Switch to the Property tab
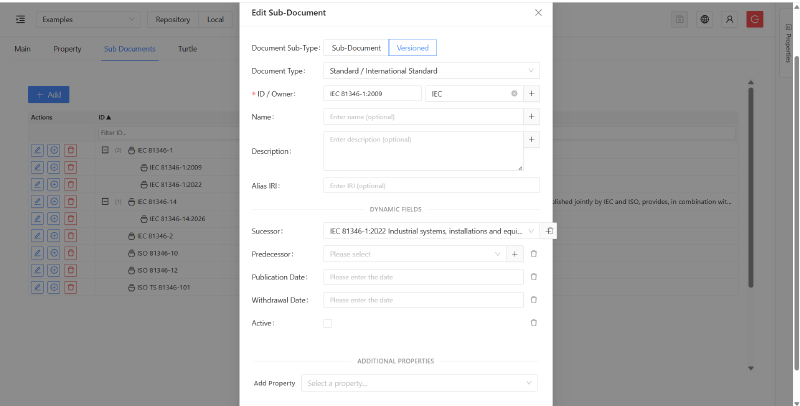 (x=67, y=49)
